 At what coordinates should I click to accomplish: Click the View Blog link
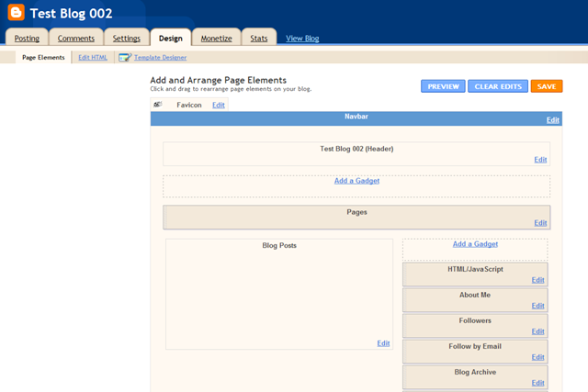pos(302,39)
